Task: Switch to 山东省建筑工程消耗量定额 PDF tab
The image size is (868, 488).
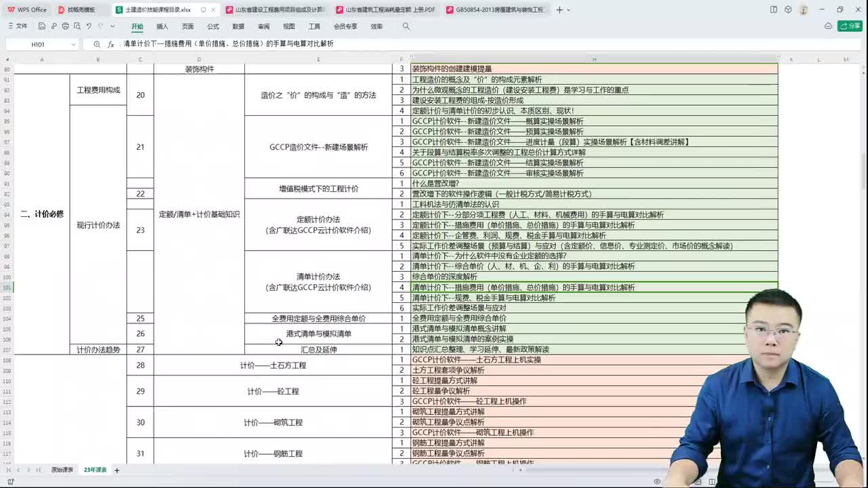Action: 385,9
